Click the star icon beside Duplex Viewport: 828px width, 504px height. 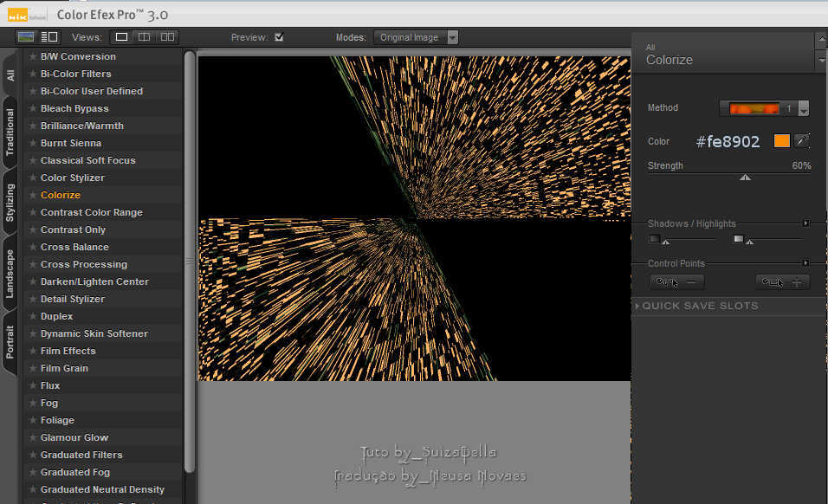click(33, 316)
